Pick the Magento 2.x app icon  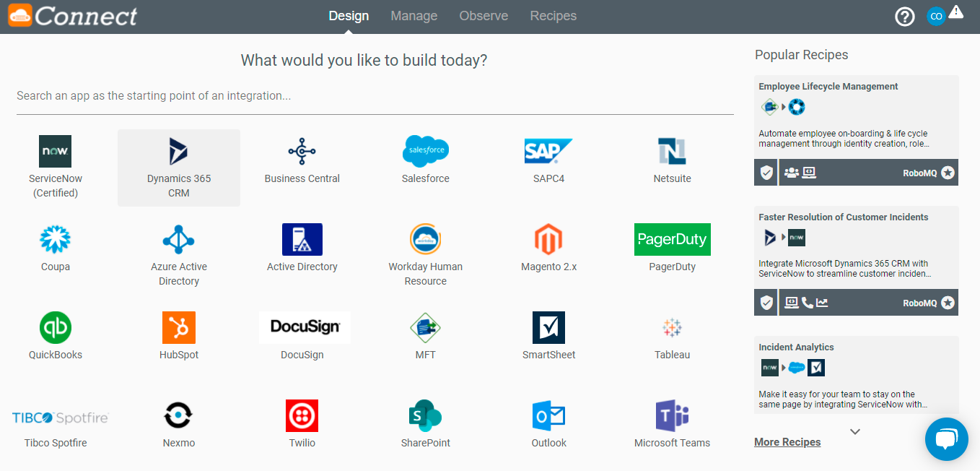(x=548, y=239)
